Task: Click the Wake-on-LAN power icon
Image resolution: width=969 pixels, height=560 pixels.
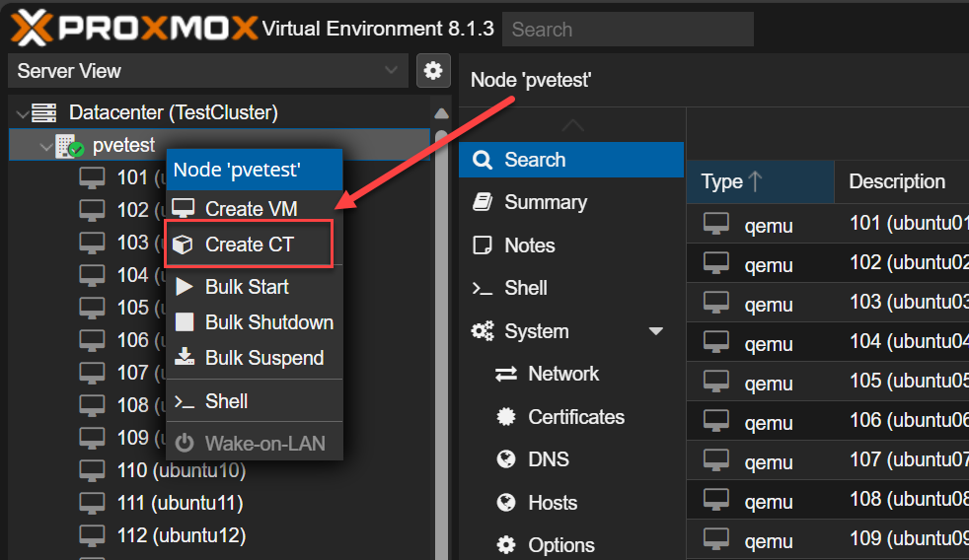Action: click(185, 444)
